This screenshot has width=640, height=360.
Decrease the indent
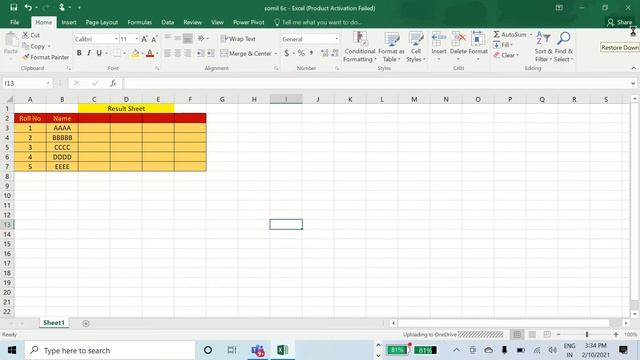pyautogui.click(x=200, y=53)
